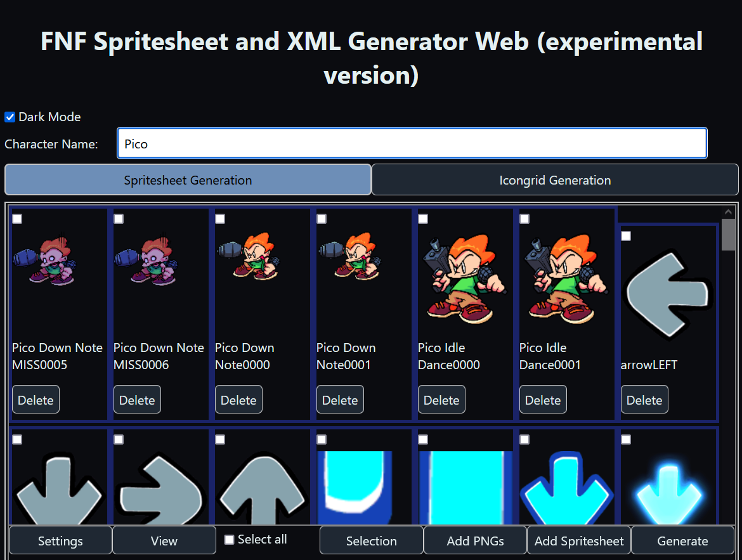
Task: Tick checkbox on the arrowLEFT frame
Action: (626, 236)
